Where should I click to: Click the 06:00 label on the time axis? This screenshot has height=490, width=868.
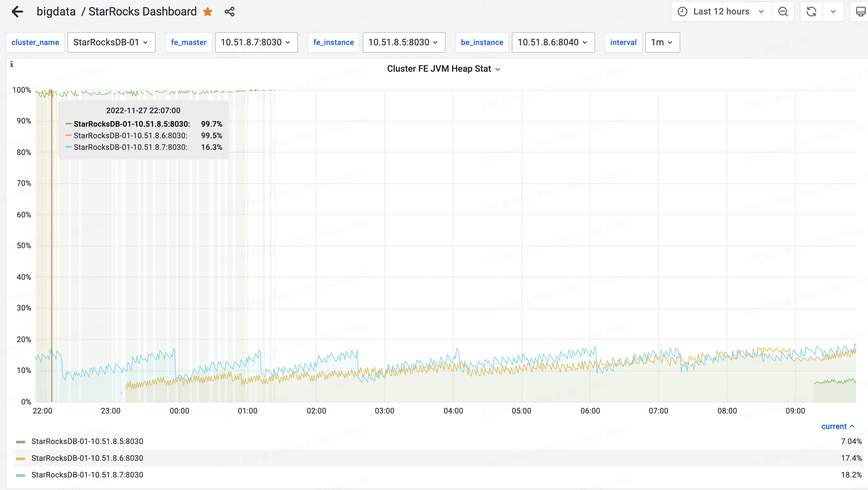click(590, 411)
